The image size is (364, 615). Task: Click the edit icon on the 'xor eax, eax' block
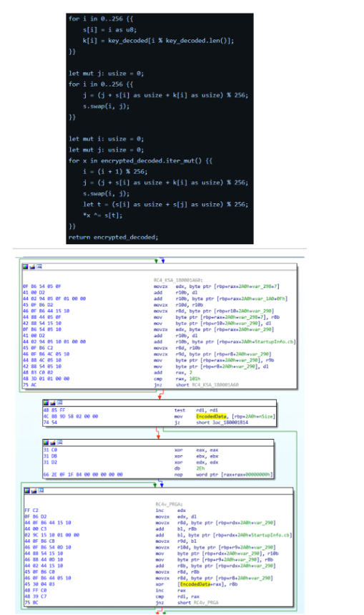pos(52,442)
